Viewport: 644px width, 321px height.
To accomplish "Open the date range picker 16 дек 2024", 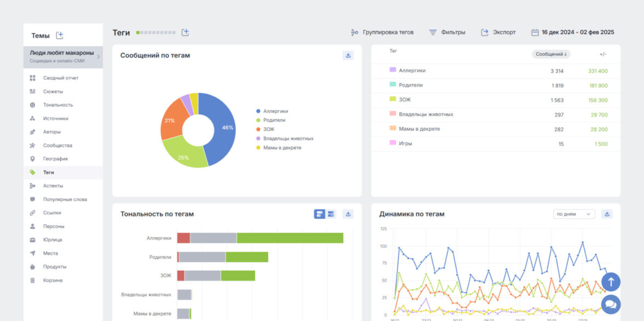I will tap(572, 32).
